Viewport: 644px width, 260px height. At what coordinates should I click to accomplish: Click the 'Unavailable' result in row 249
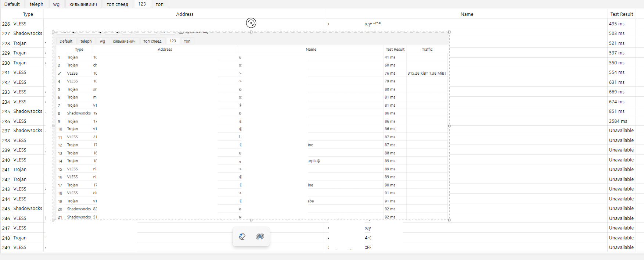[621, 247]
